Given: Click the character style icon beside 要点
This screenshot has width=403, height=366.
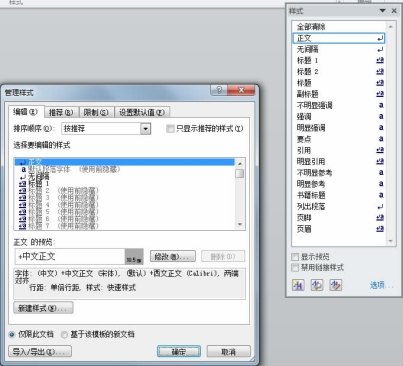Looking at the screenshot, I should tap(381, 139).
